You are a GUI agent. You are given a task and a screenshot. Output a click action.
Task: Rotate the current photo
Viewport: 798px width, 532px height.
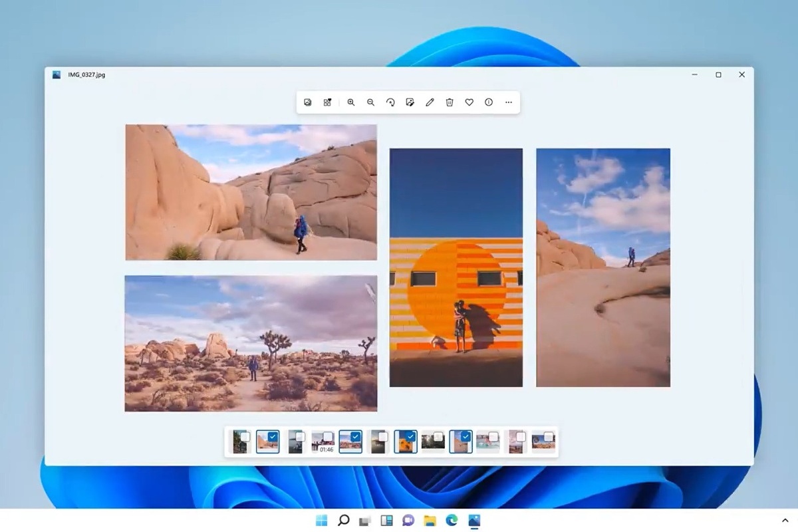(390, 102)
